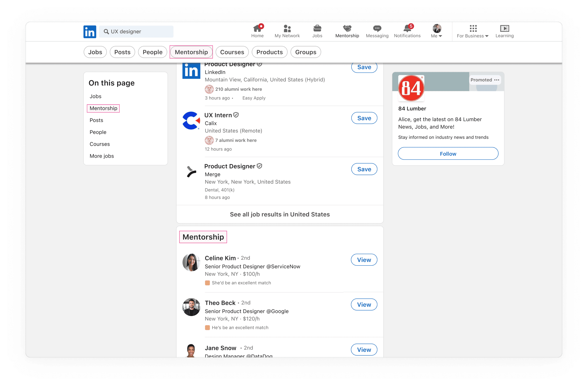Click the orange match indicator for Celine Kim

pos(207,283)
